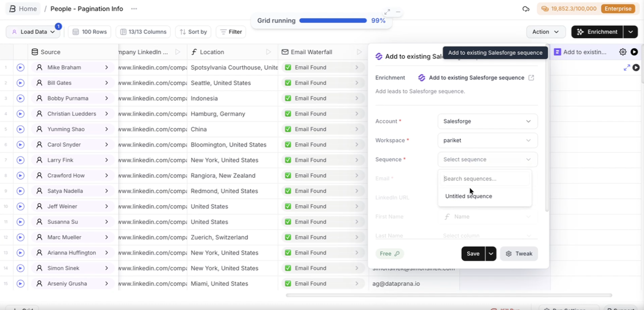Click settings gear in Add to existing column

(622, 52)
